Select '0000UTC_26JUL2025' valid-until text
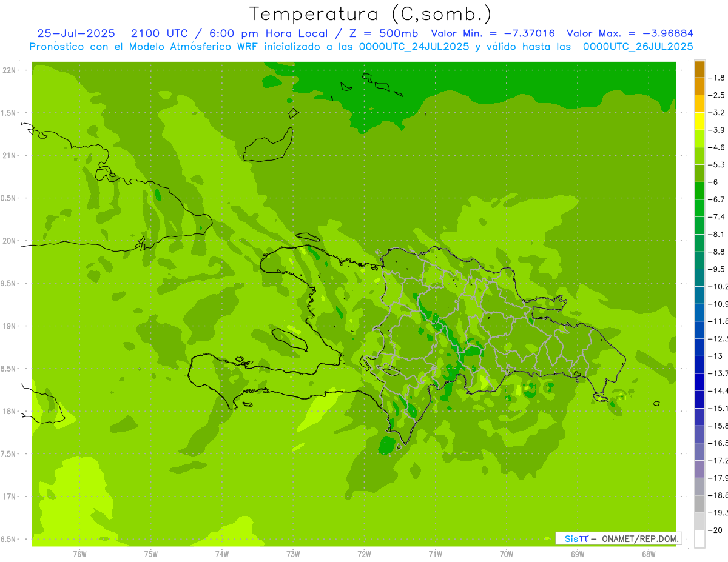The height and width of the screenshot is (562, 728). point(638,47)
